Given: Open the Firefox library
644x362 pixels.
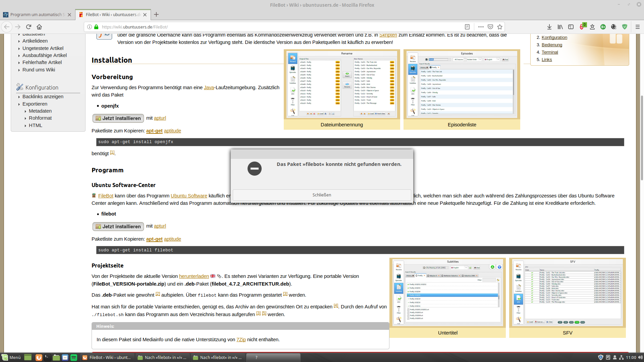Looking at the screenshot, I should [x=560, y=27].
